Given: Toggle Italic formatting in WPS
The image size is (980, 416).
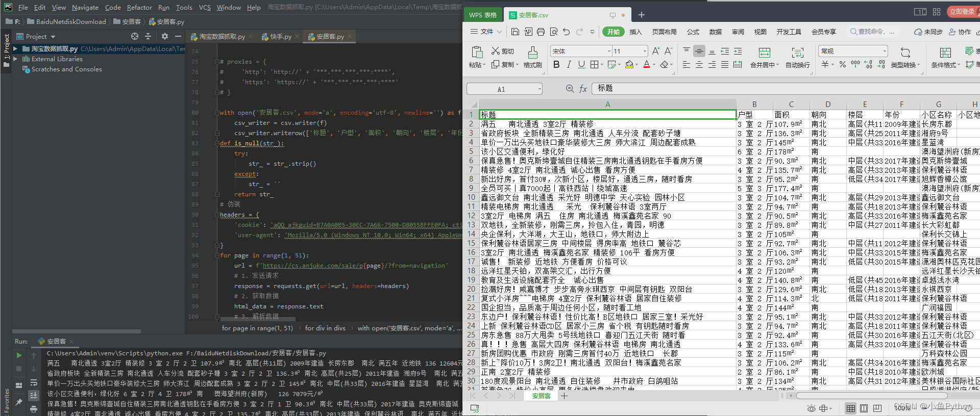Looking at the screenshot, I should click(569, 64).
